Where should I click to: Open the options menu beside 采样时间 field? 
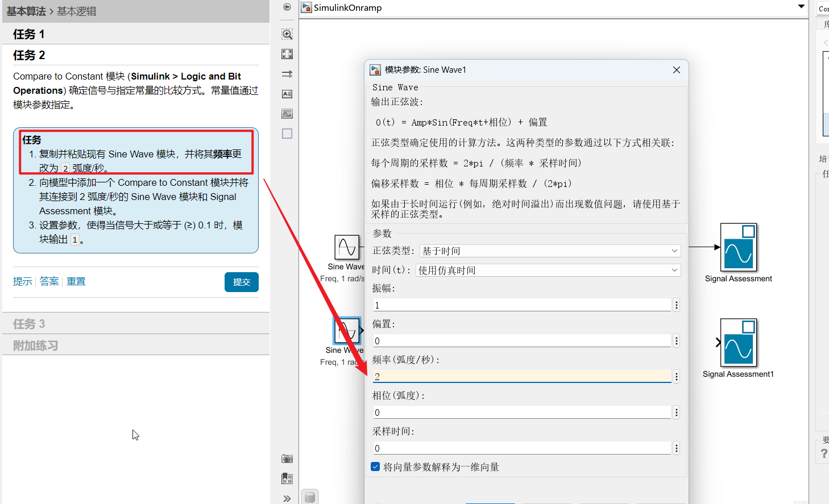coord(677,448)
